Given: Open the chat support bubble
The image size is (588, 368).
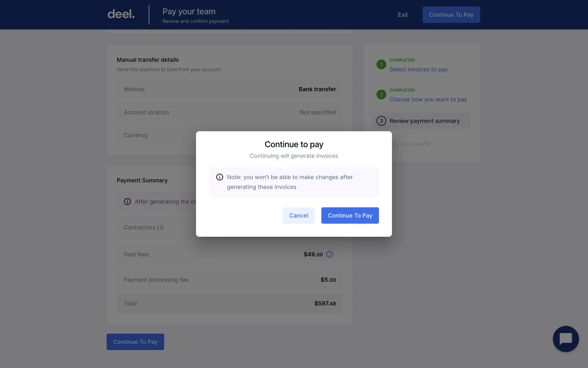Looking at the screenshot, I should [565, 339].
